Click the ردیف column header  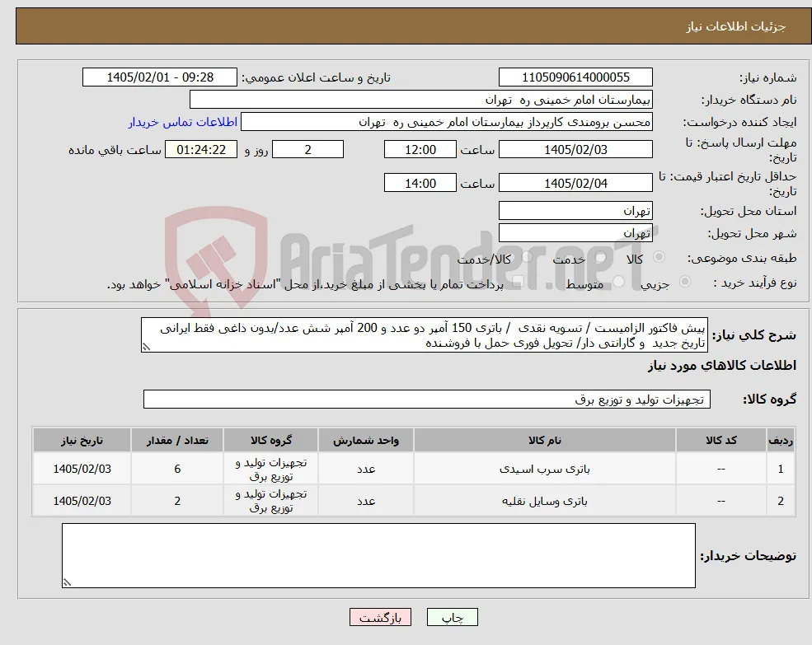(781, 440)
